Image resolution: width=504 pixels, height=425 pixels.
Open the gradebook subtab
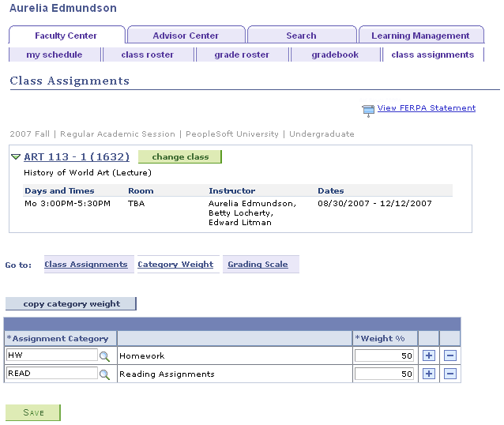(335, 55)
